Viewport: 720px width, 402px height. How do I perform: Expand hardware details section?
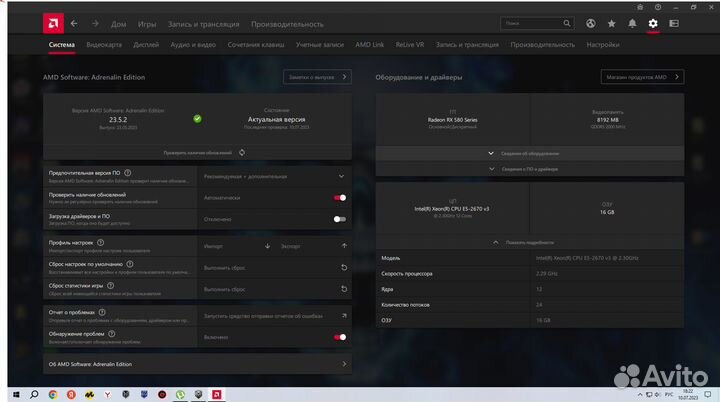click(530, 153)
